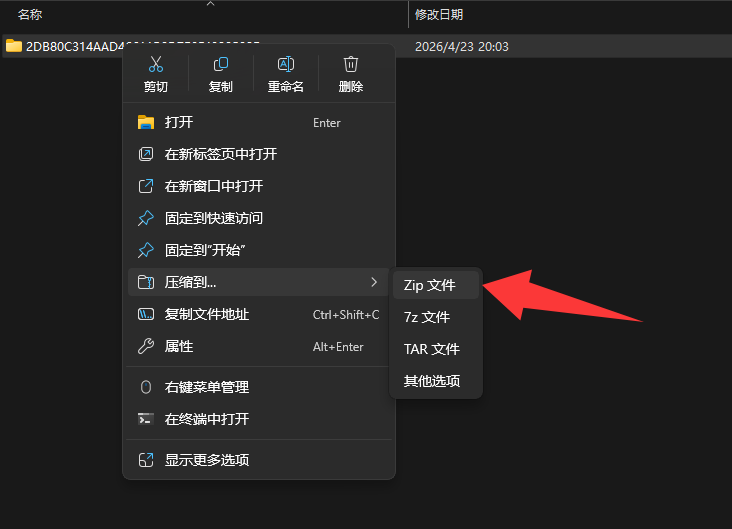Click 删除 label text
The width and height of the screenshot is (732, 529).
(351, 86)
